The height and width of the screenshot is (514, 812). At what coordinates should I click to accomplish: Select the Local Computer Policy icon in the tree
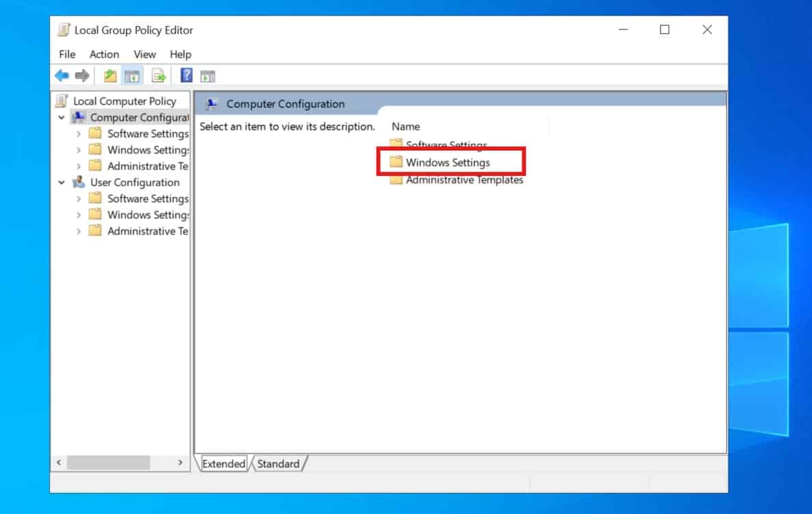pos(62,101)
